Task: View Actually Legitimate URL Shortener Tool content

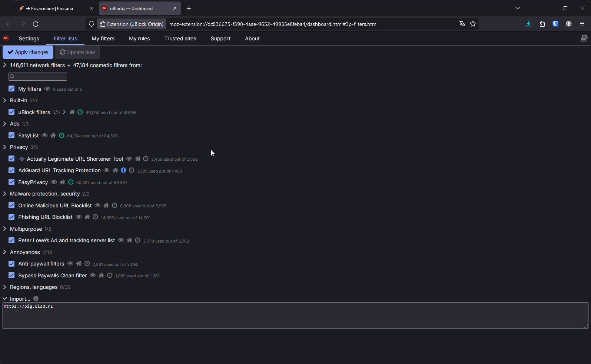Action: click(x=129, y=159)
